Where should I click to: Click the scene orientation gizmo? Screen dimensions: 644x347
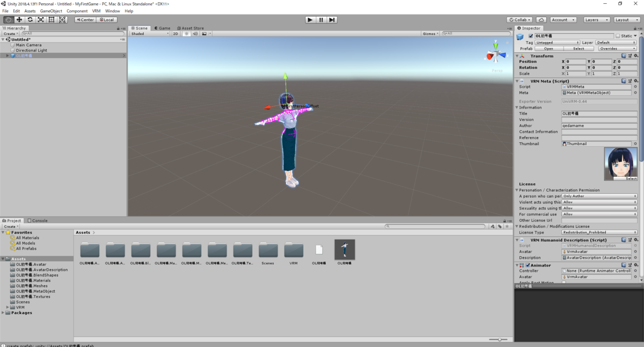point(496,54)
